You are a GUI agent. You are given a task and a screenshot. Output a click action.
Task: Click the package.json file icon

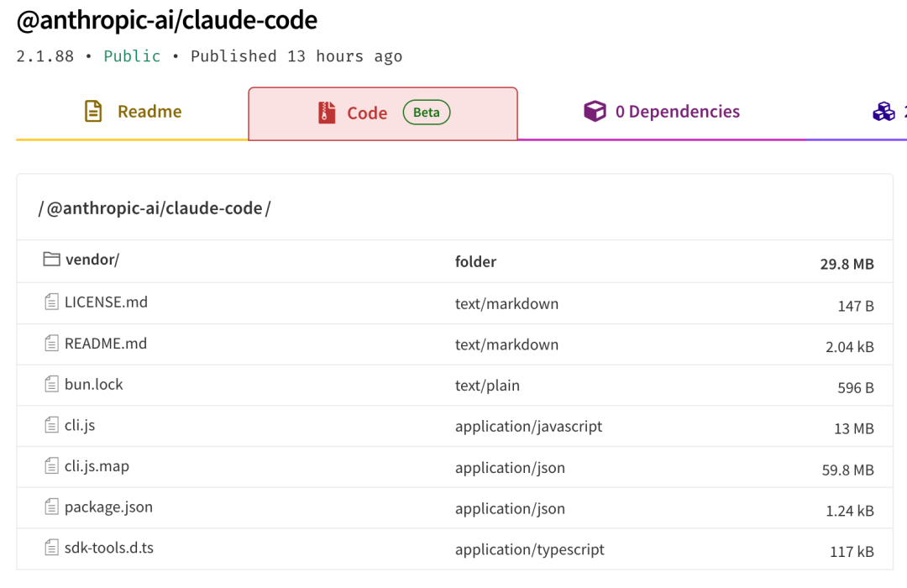pos(52,507)
